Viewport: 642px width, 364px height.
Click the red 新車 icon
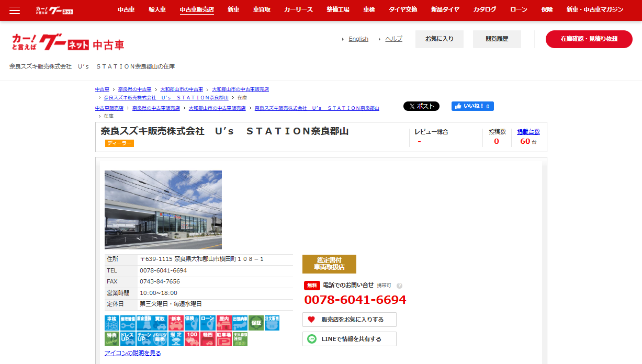click(x=176, y=323)
